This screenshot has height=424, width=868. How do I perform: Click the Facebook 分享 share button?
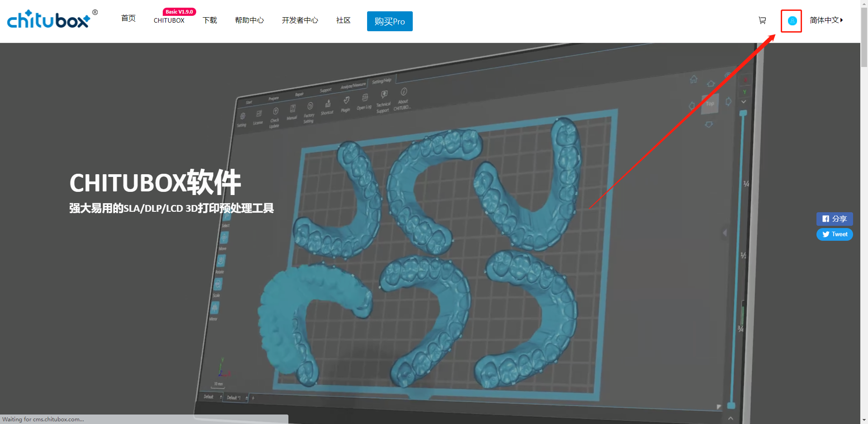[x=835, y=219]
